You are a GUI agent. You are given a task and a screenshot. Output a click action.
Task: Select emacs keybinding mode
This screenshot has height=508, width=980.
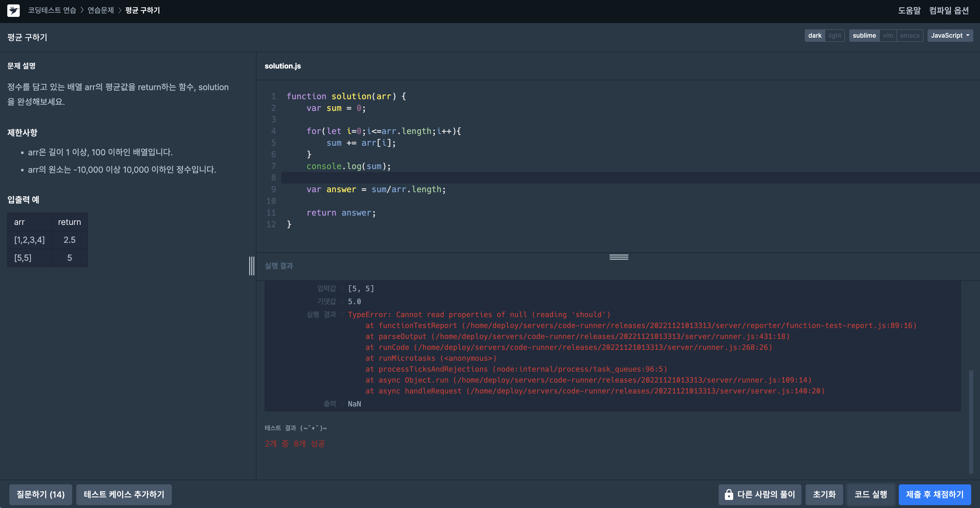(x=910, y=35)
